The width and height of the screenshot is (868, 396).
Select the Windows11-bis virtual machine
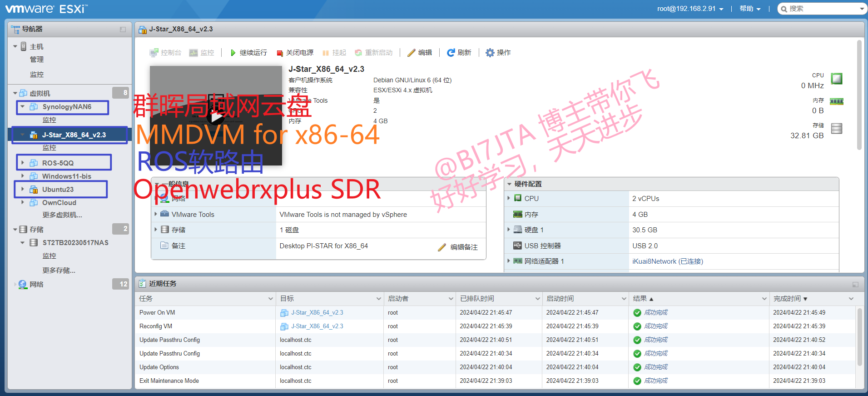pos(66,176)
